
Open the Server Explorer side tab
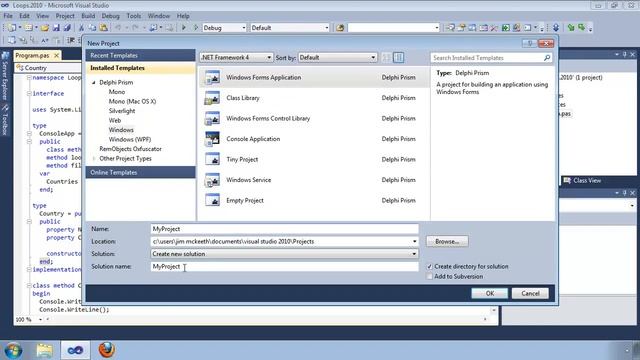coord(5,76)
